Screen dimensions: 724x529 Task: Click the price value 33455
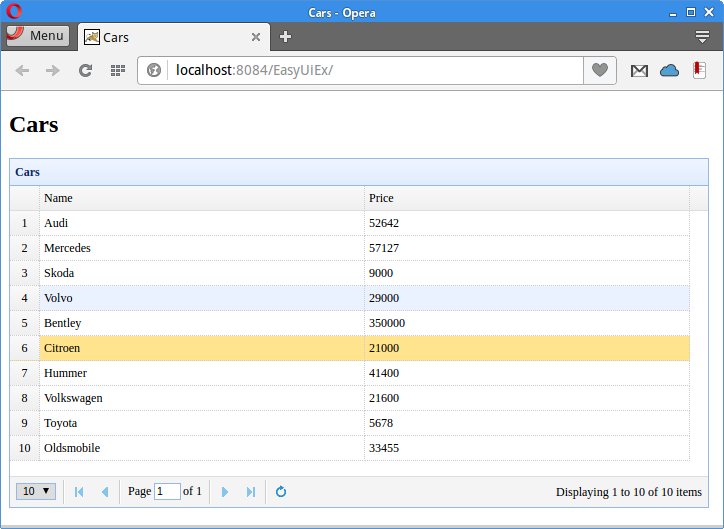[384, 447]
